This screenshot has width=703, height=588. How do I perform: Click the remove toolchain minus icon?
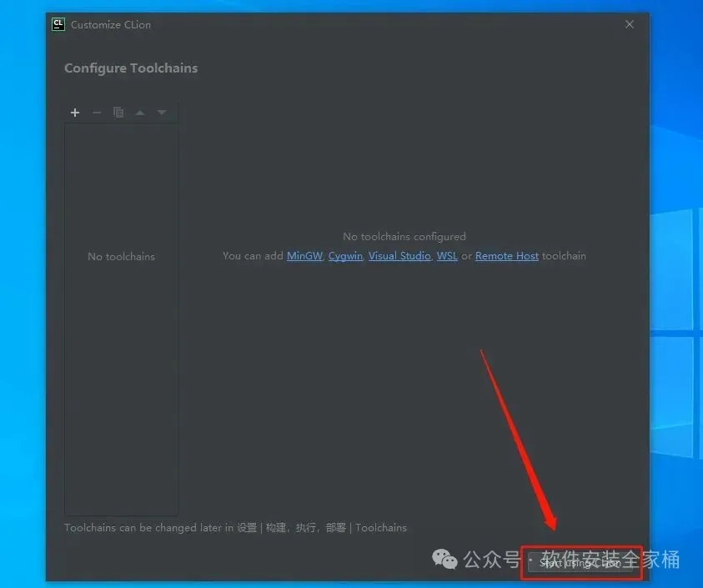(x=97, y=113)
